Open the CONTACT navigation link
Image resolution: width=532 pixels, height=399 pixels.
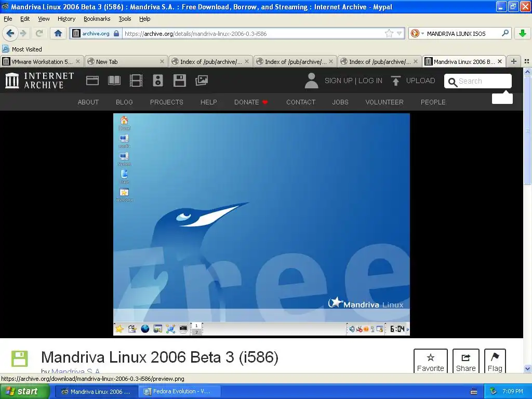tap(301, 102)
